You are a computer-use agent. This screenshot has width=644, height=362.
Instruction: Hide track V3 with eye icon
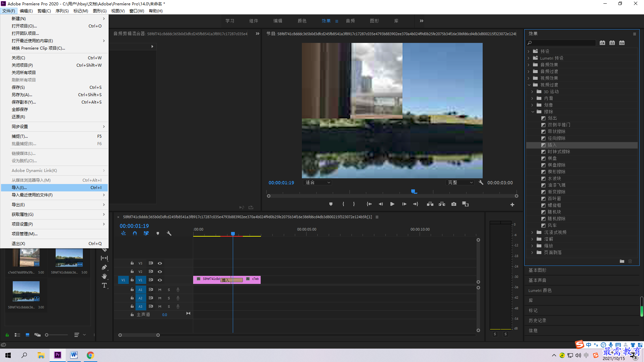(x=160, y=263)
